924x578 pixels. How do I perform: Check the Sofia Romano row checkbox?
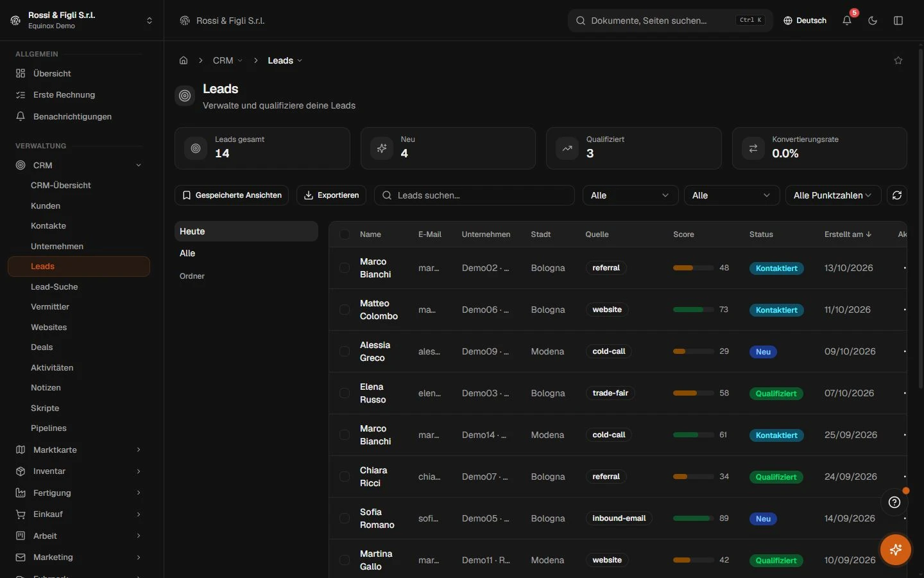pyautogui.click(x=345, y=518)
